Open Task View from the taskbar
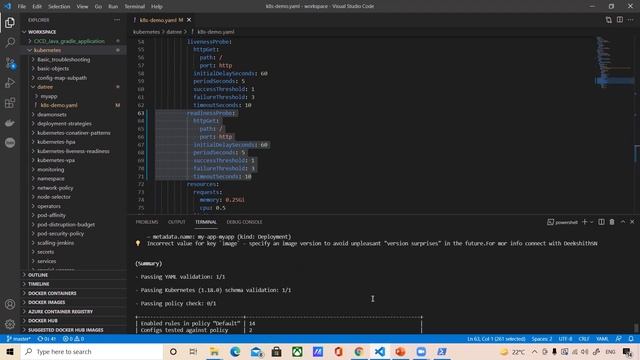 [x=193, y=351]
